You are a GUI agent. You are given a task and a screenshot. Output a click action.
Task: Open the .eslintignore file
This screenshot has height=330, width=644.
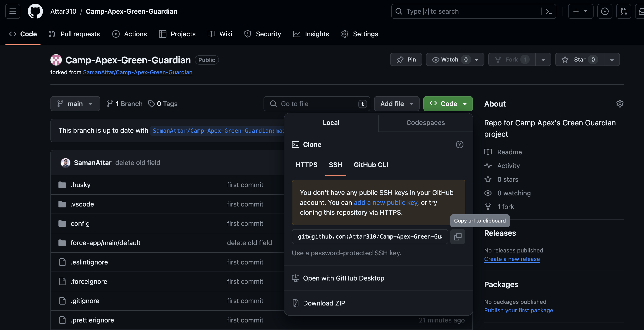click(89, 262)
